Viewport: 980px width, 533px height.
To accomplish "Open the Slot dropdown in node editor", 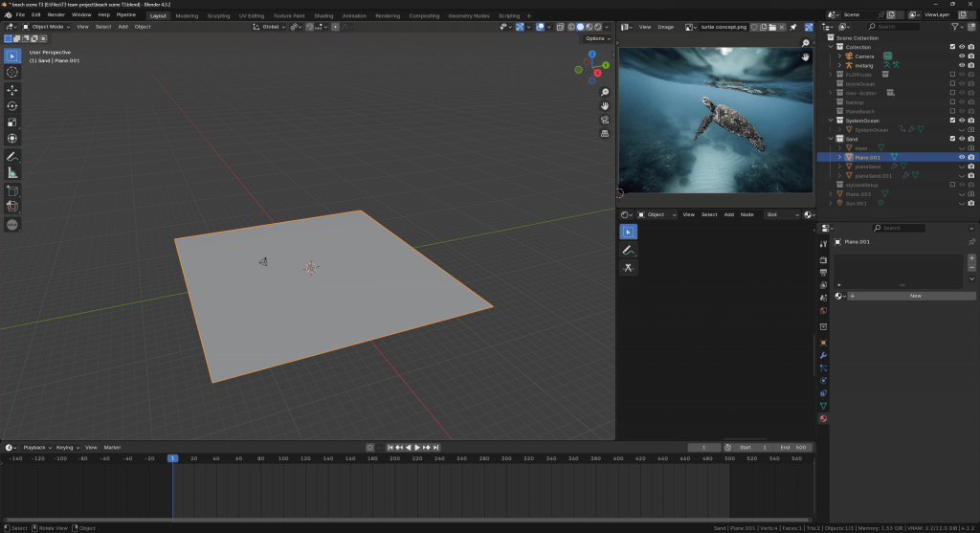I will click(x=782, y=214).
